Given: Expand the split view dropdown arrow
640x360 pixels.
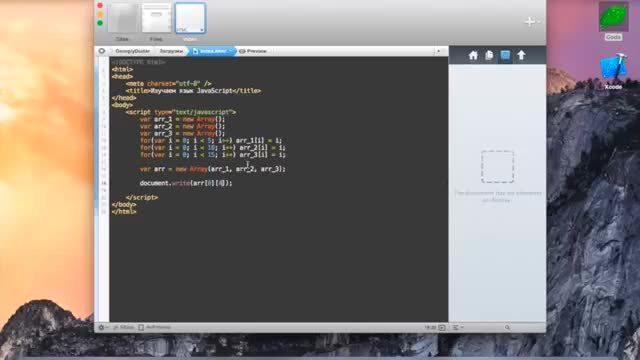Looking at the screenshot, I should (x=439, y=51).
